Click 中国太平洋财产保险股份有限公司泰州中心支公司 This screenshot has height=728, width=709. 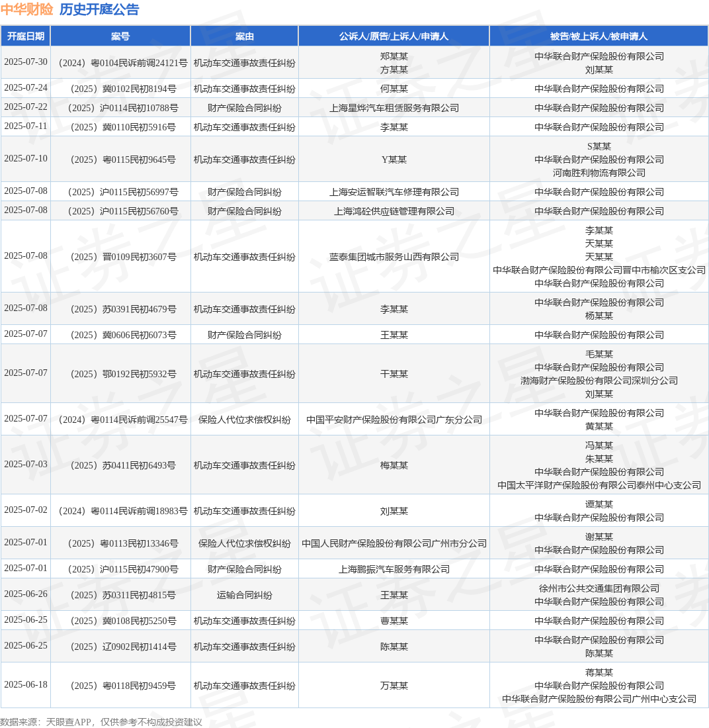[x=599, y=485]
